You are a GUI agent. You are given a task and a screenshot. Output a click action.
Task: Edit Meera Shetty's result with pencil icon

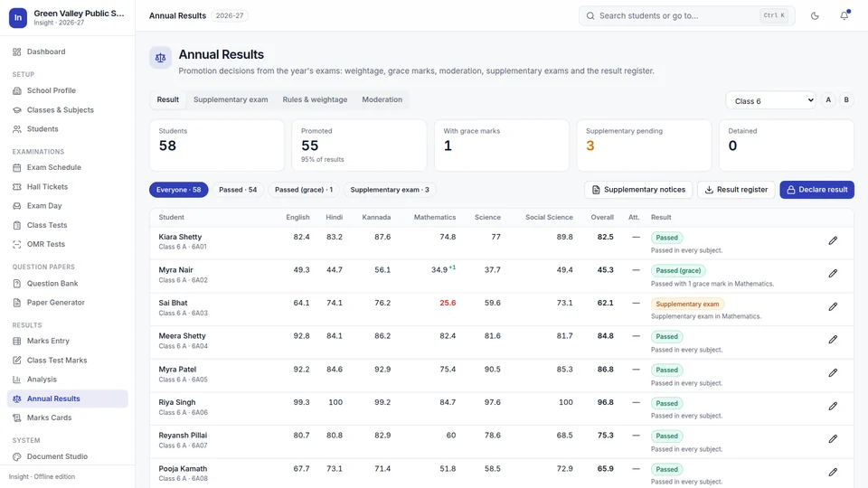coord(833,339)
